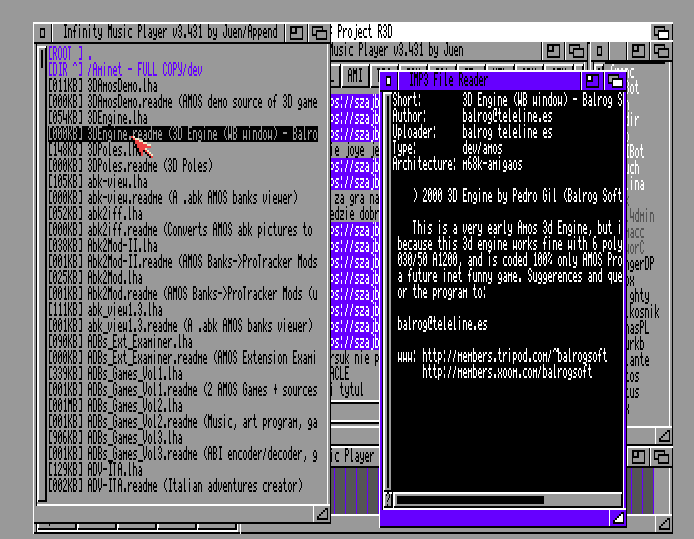Click zoom gadget of the background Music Player window
Screen dimensions: 694x539
553,51
